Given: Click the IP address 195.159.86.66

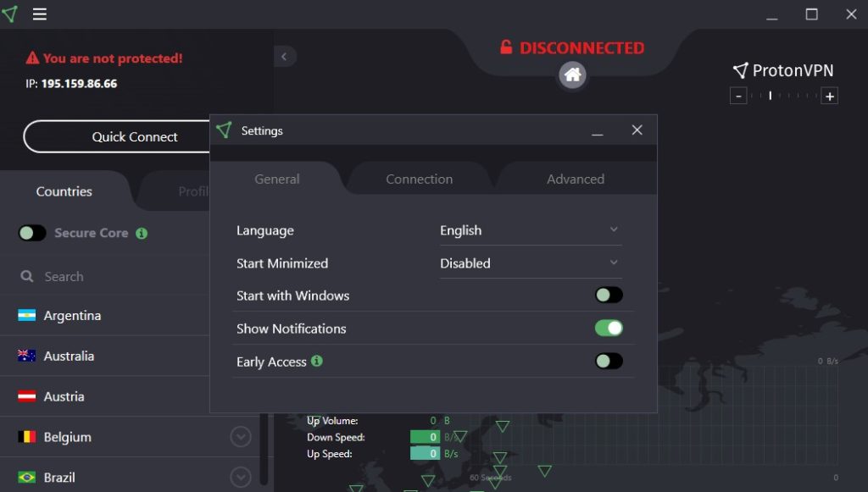Looking at the screenshot, I should [x=79, y=84].
